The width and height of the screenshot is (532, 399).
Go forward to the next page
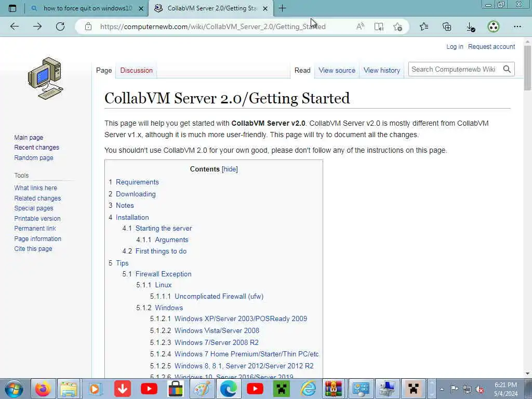(37, 26)
